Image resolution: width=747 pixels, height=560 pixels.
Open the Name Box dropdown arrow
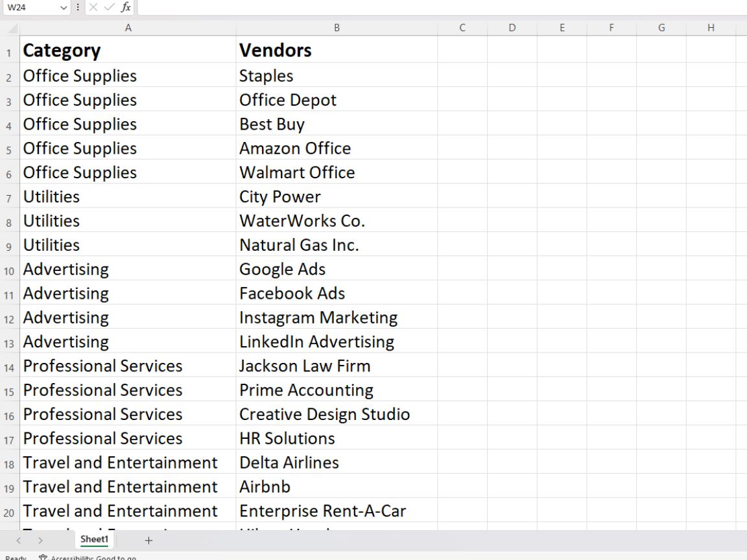pos(64,8)
